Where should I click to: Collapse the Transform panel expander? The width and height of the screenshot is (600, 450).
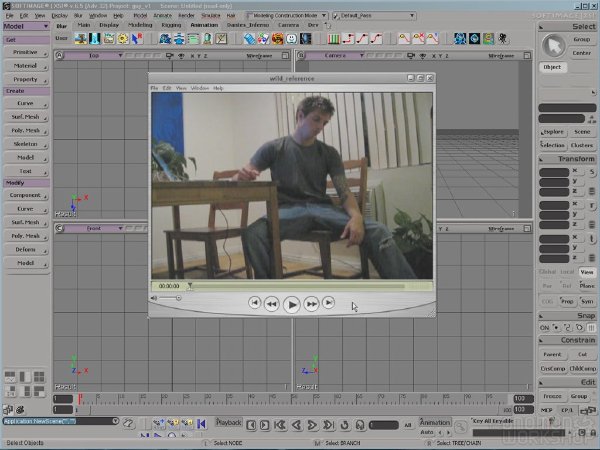pos(541,159)
